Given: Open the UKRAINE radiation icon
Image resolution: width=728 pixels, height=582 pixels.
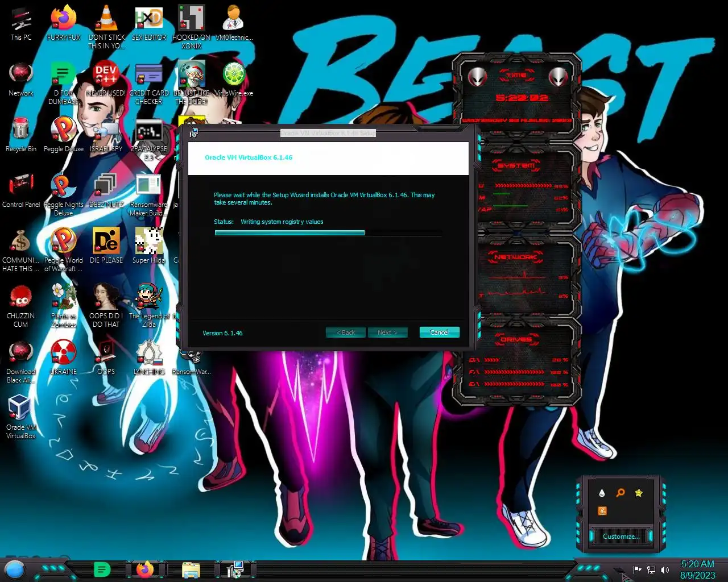Looking at the screenshot, I should (x=63, y=357).
